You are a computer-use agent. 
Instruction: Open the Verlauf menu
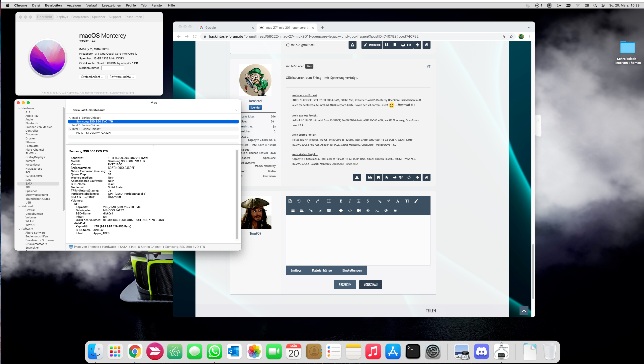click(91, 5)
